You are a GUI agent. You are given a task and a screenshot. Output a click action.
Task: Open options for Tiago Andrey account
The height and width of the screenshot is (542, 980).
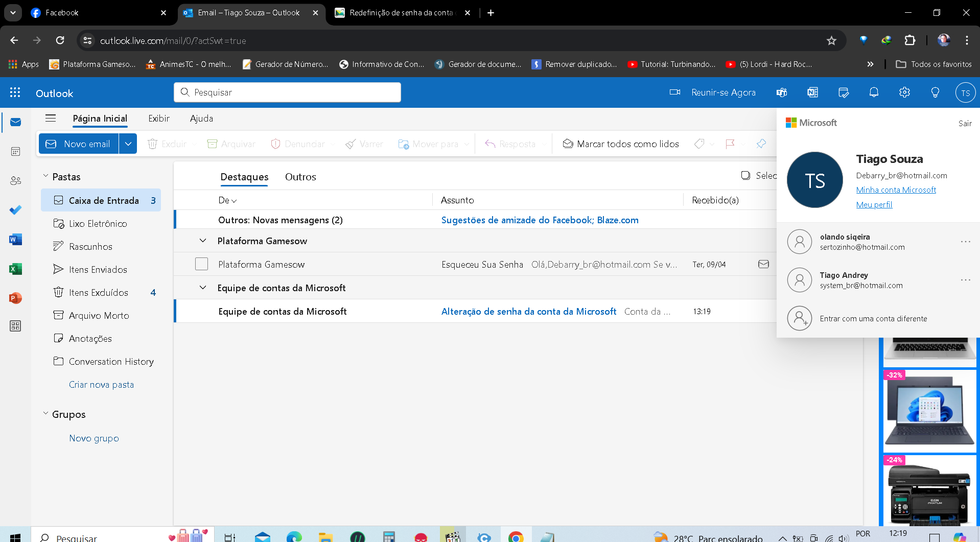[x=965, y=280]
